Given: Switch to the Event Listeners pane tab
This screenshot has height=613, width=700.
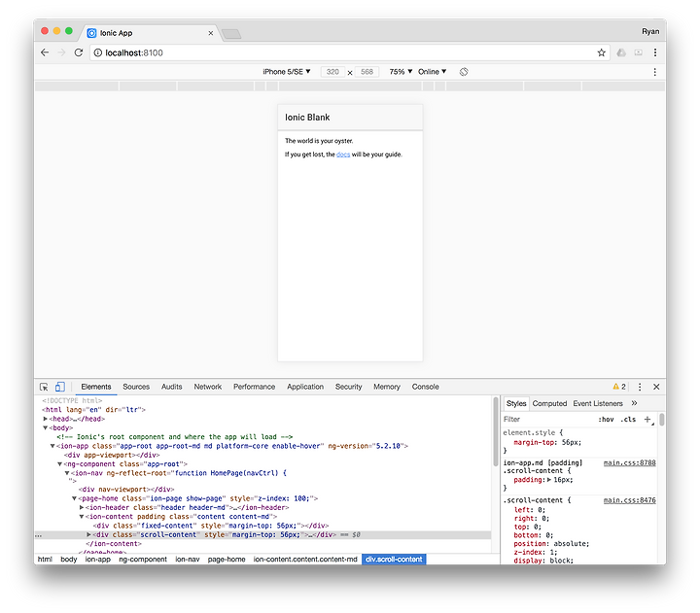Looking at the screenshot, I should tap(598, 403).
